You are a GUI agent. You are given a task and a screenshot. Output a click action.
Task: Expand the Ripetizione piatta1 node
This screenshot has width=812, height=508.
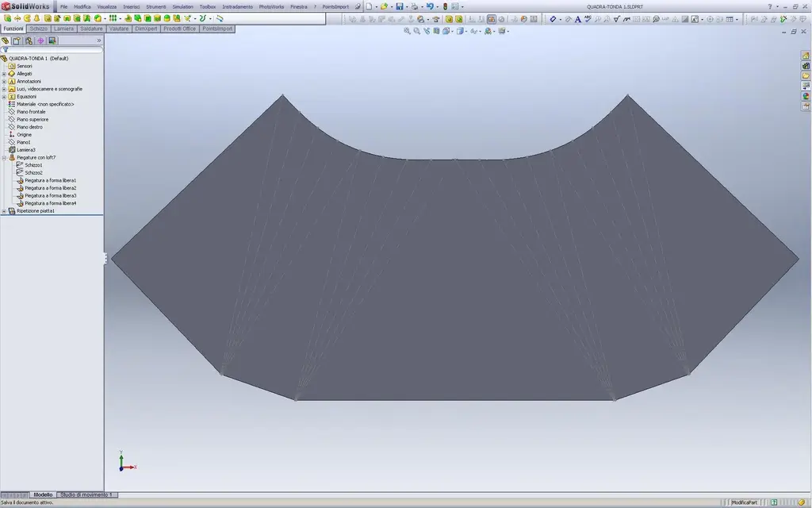(x=4, y=211)
